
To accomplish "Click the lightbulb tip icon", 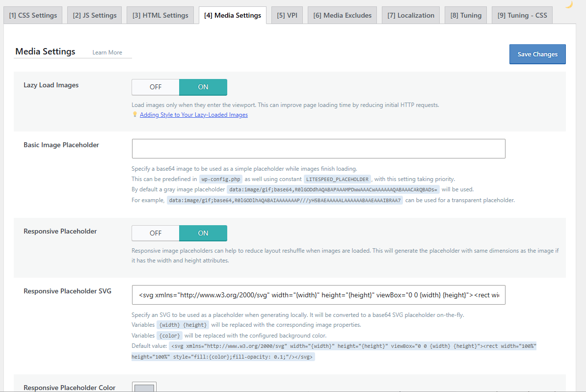I will coord(135,114).
